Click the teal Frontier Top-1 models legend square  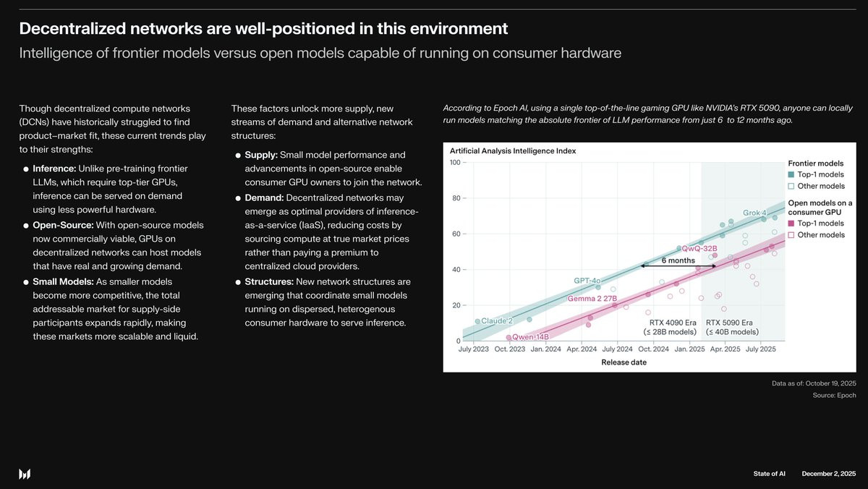tap(791, 174)
